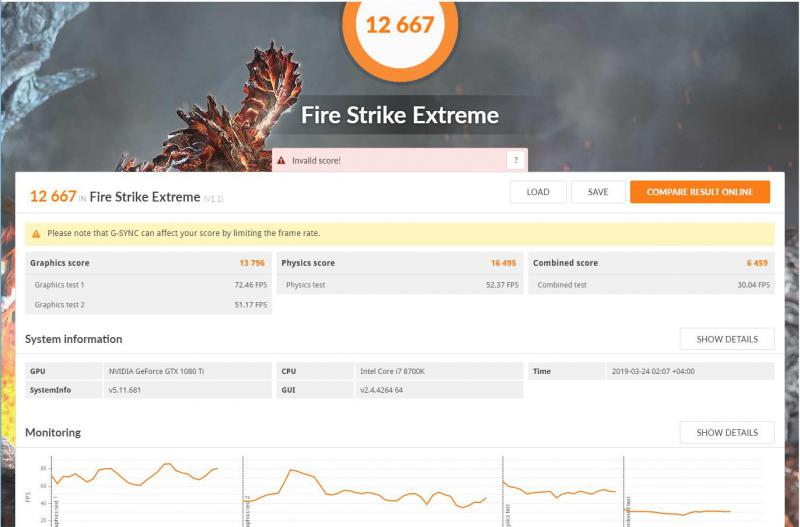Click the Combined test 30.04 FPS row

[x=650, y=285]
